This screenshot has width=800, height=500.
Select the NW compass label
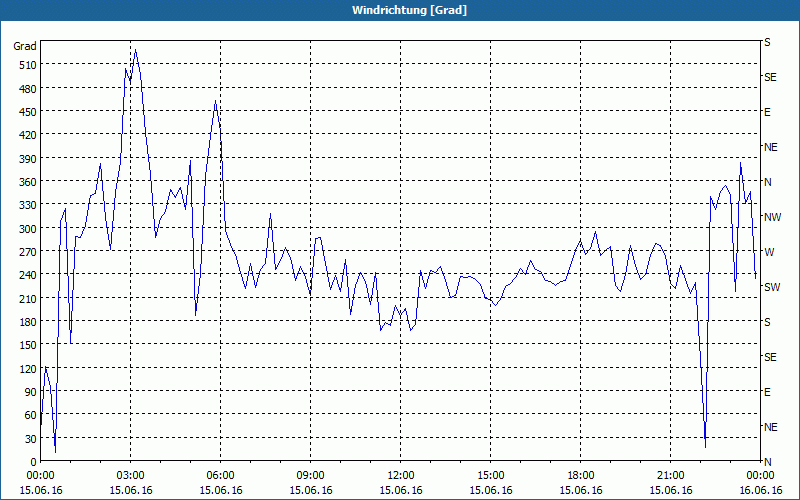(x=772, y=217)
